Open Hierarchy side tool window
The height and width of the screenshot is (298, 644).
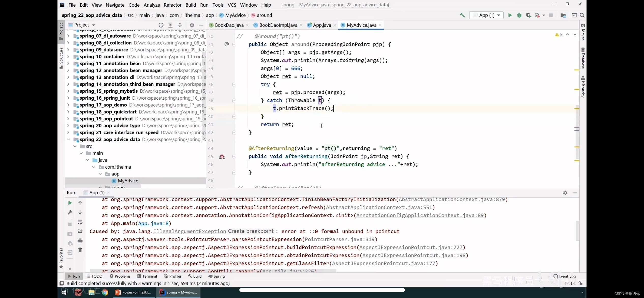[583, 86]
